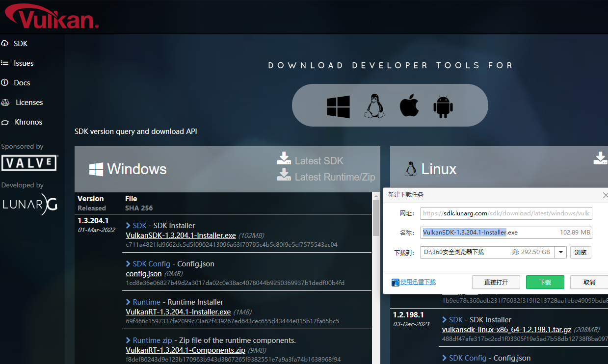
Task: Open the Docs menu item
Action: [22, 82]
